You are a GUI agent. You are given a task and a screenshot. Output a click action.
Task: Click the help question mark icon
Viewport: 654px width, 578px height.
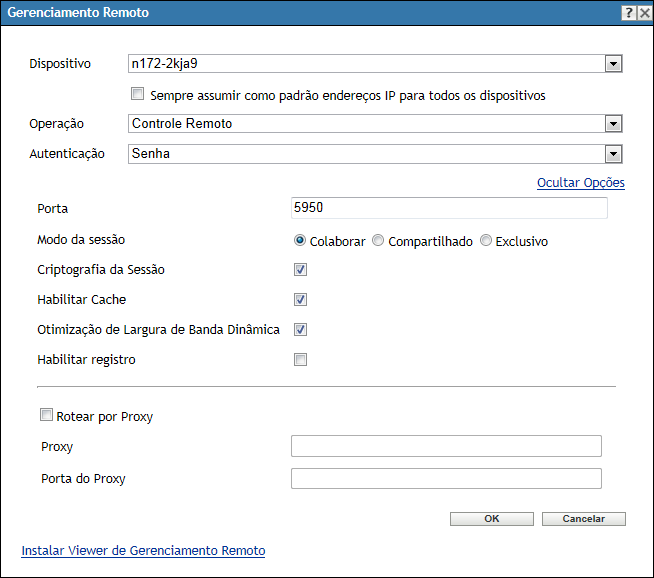[628, 13]
